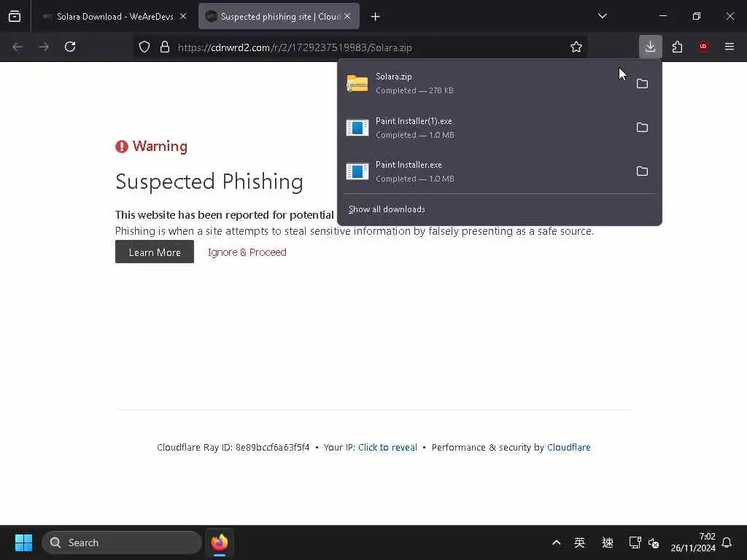
Task: Open the clock and date display
Action: (693, 542)
